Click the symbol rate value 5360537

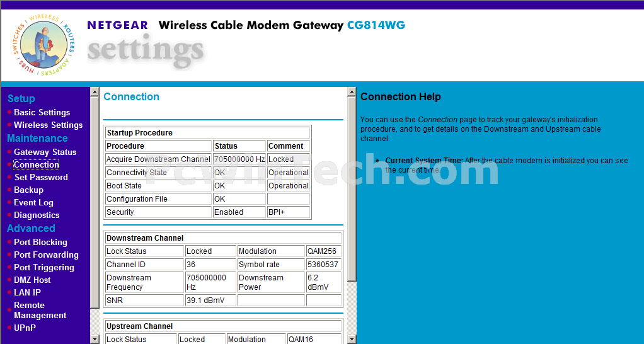(324, 265)
